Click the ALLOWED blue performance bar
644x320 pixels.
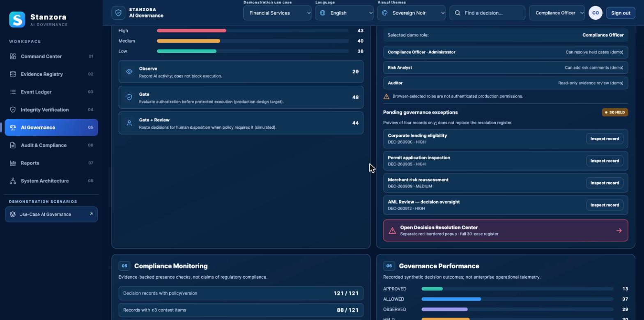click(x=451, y=299)
